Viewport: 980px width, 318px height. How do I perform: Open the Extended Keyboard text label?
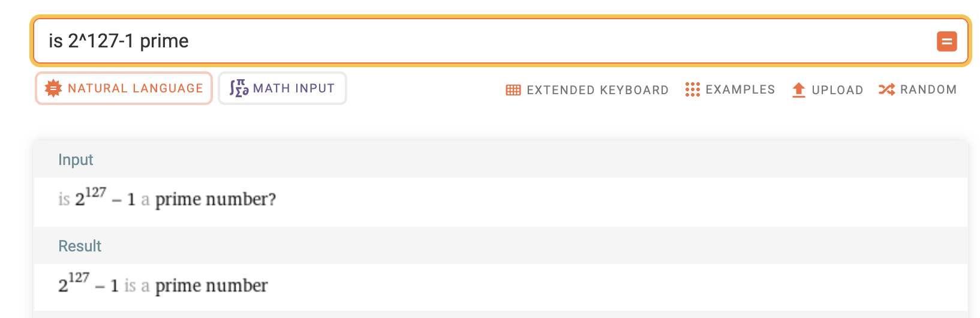click(597, 90)
